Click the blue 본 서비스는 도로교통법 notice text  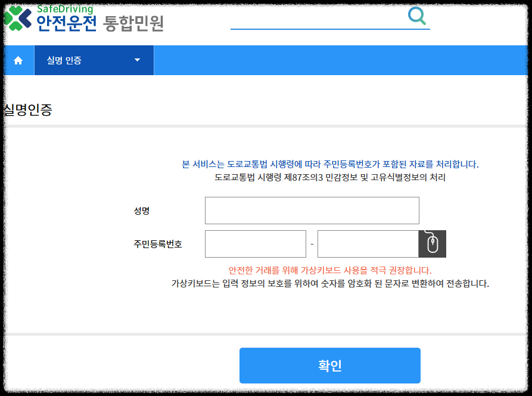pyautogui.click(x=330, y=165)
